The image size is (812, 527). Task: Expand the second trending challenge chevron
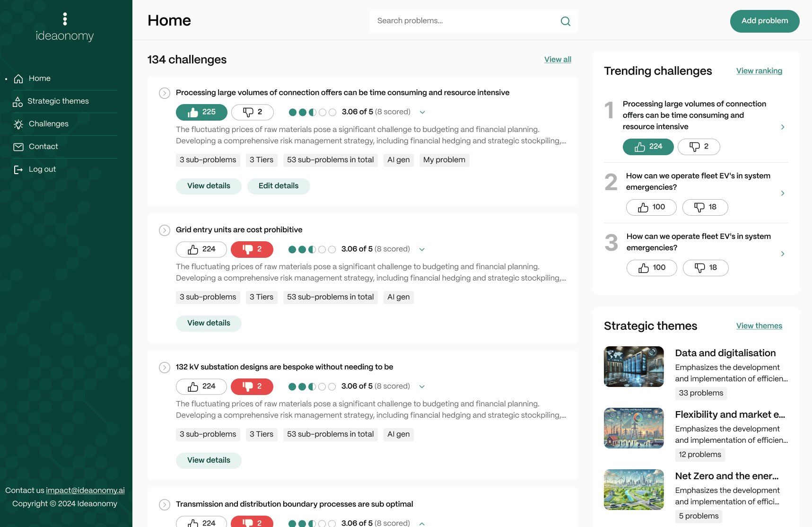(783, 193)
